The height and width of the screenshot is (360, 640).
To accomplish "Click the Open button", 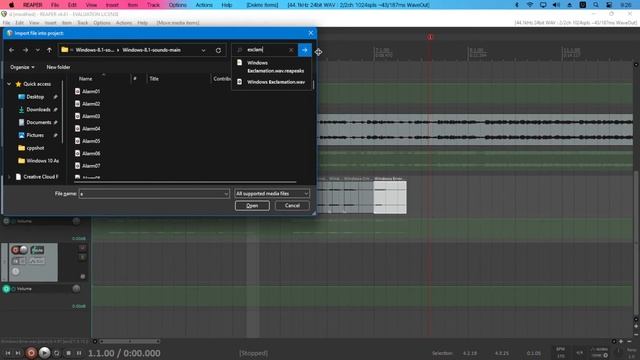I will click(x=252, y=206).
